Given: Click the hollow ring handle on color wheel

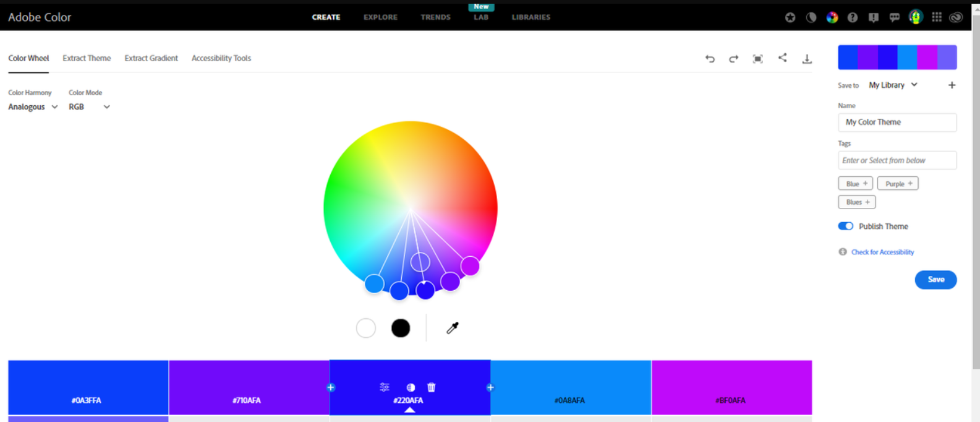Looking at the screenshot, I should click(420, 262).
